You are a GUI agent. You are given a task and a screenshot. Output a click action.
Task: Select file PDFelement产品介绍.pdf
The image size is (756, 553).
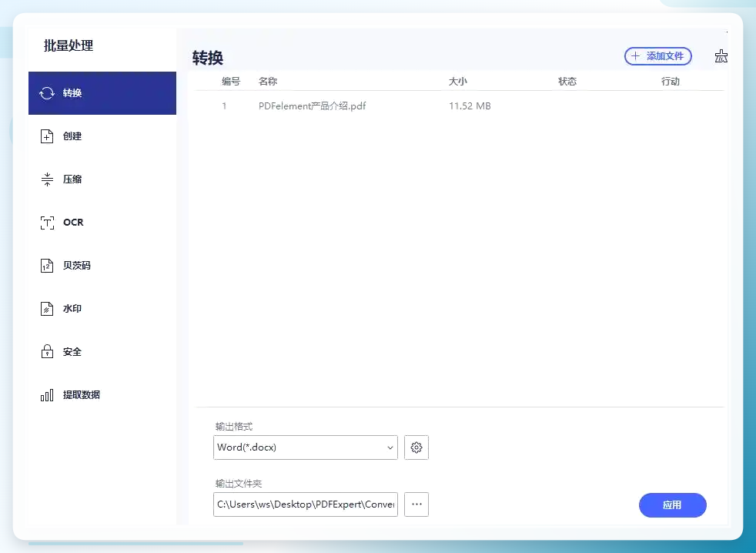click(312, 106)
